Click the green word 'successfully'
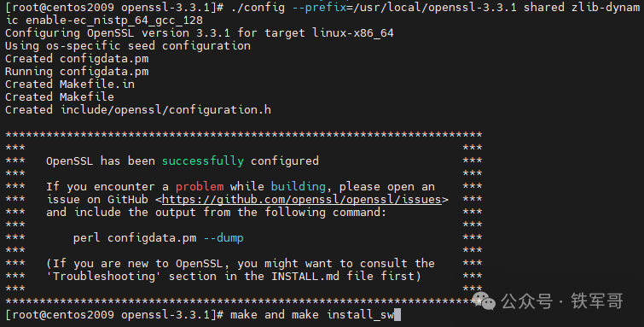The height and width of the screenshot is (327, 644). [203, 161]
